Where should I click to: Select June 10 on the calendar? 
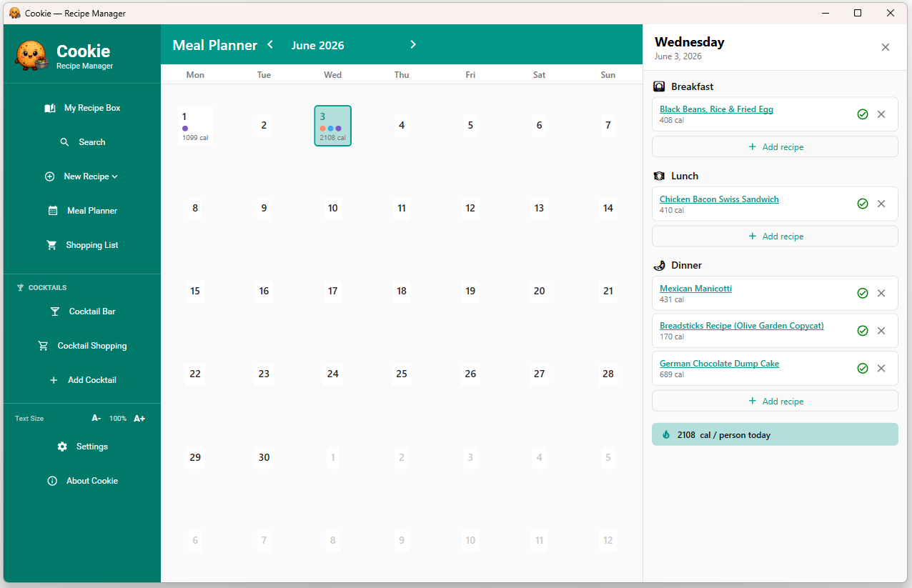[x=332, y=208]
